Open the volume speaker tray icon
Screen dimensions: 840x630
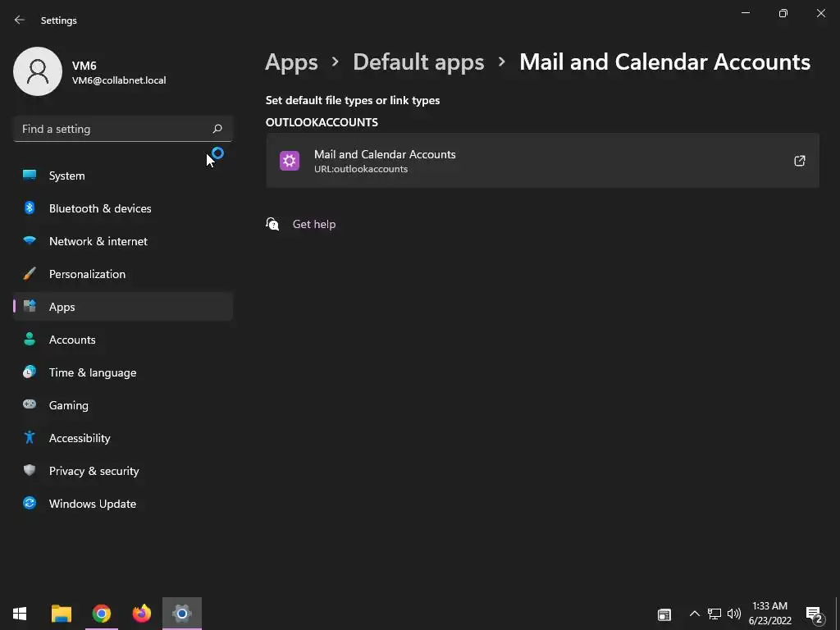coord(734,614)
